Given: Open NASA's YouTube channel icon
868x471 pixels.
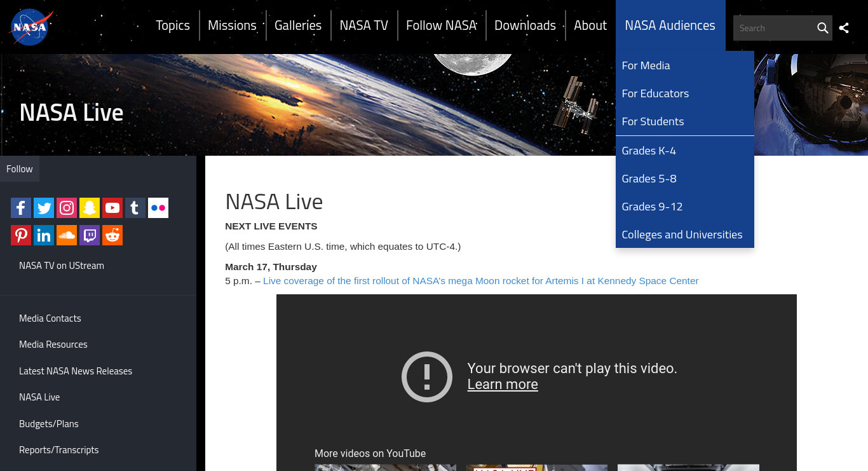Looking at the screenshot, I should tap(112, 208).
